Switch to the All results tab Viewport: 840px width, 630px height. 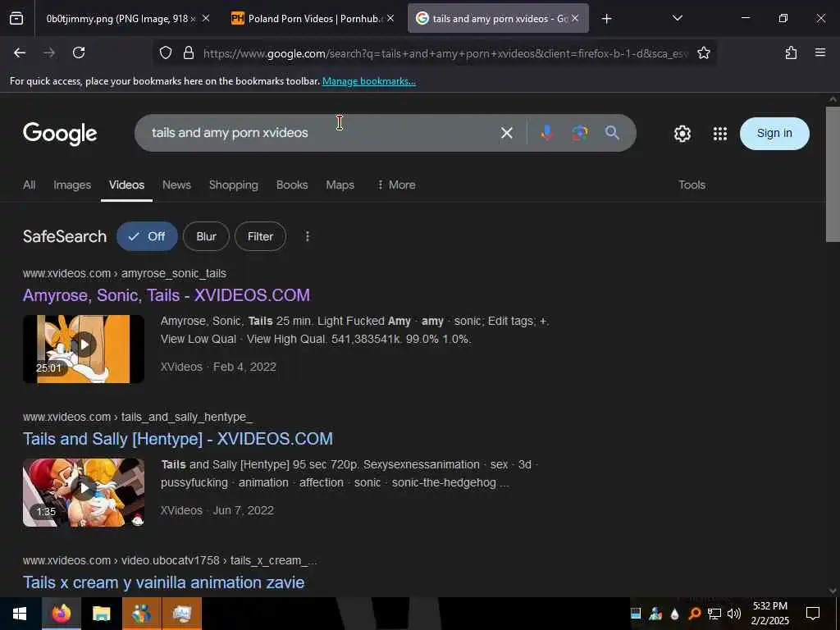coord(29,185)
